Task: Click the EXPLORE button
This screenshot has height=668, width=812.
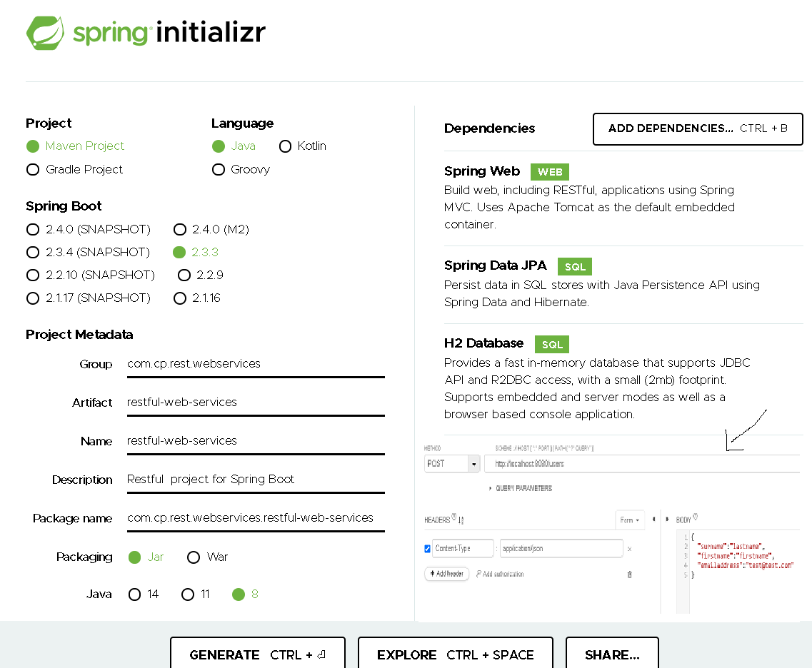Action: click(456, 655)
